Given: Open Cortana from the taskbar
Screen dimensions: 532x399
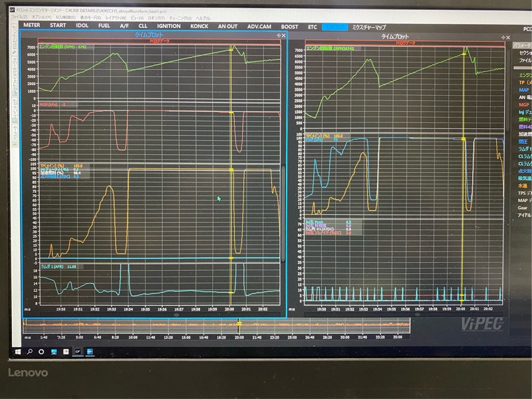Looking at the screenshot, I should pyautogui.click(x=41, y=352).
